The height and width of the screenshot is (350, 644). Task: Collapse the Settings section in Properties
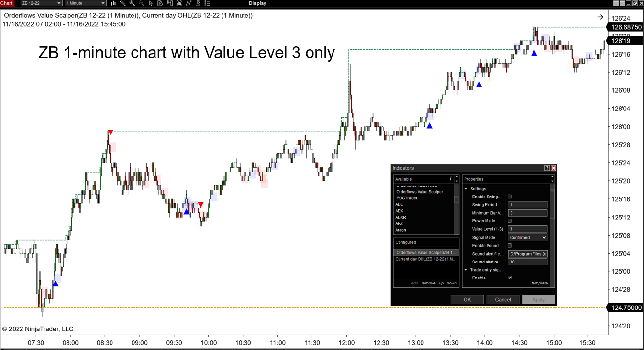pyautogui.click(x=465, y=189)
